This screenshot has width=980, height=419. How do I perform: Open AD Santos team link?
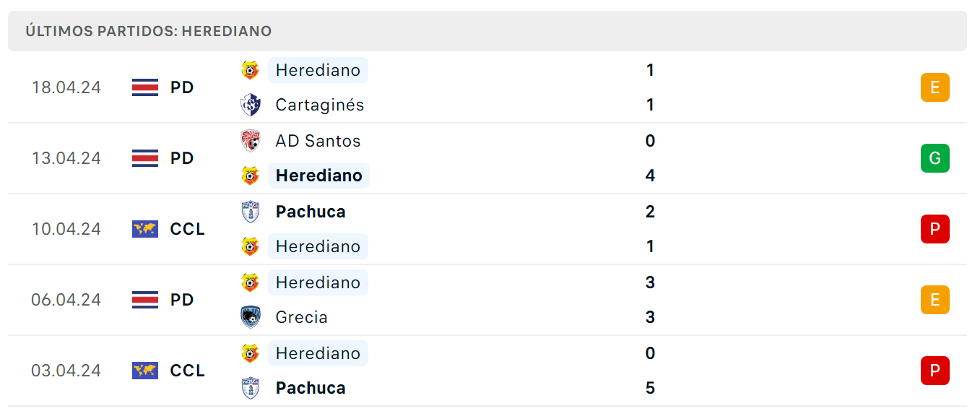click(x=318, y=141)
